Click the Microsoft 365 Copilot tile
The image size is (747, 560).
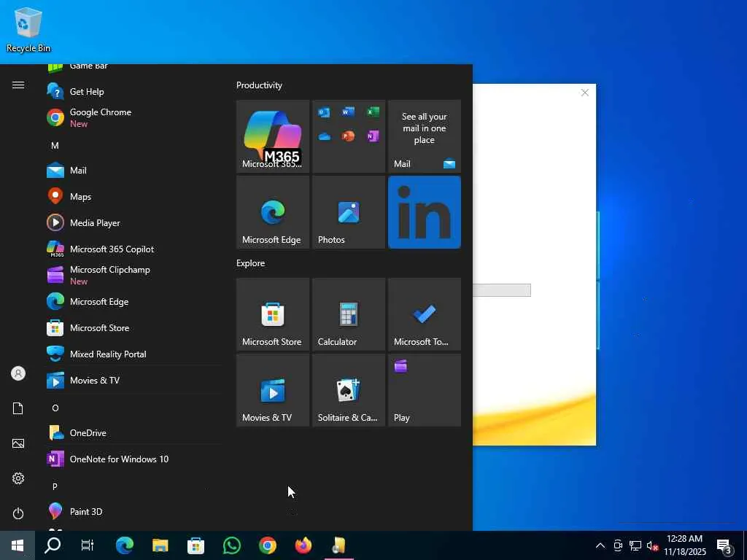pyautogui.click(x=273, y=136)
